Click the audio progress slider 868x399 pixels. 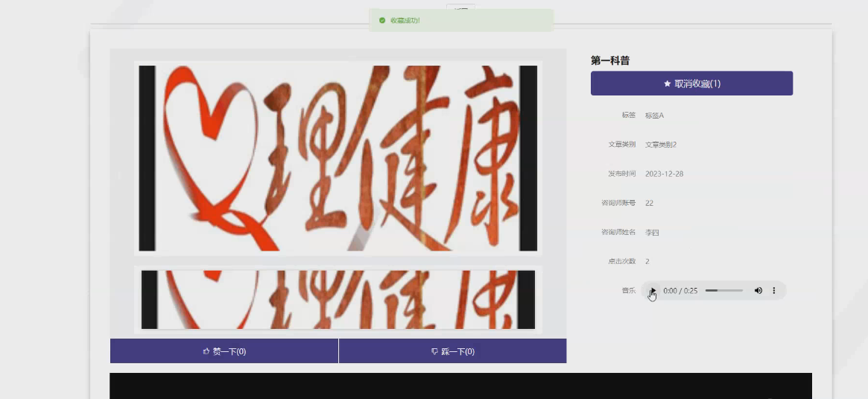point(724,290)
